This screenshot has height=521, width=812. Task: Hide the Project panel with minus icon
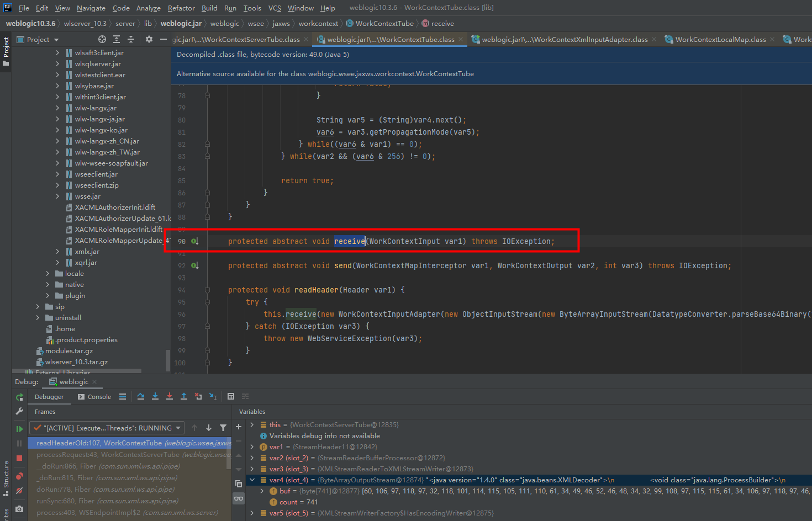click(x=163, y=39)
